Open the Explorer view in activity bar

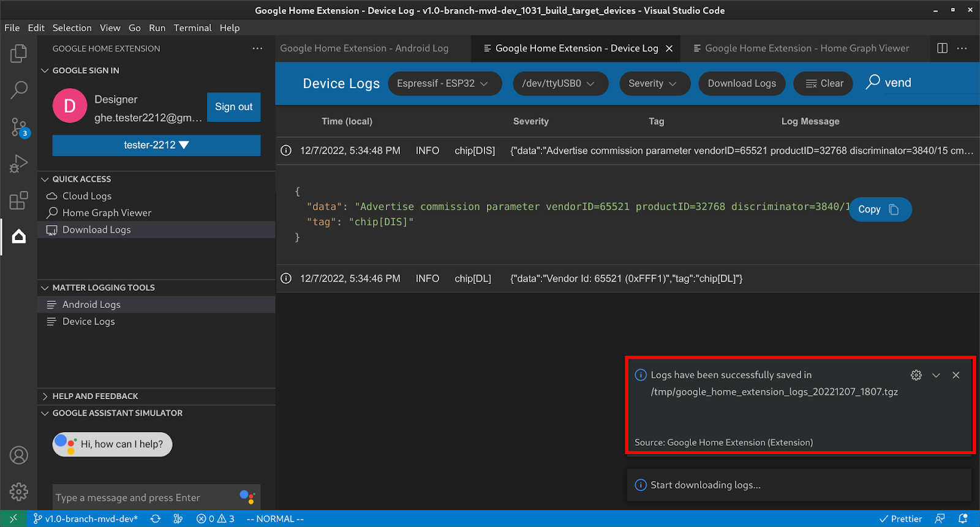[18, 54]
